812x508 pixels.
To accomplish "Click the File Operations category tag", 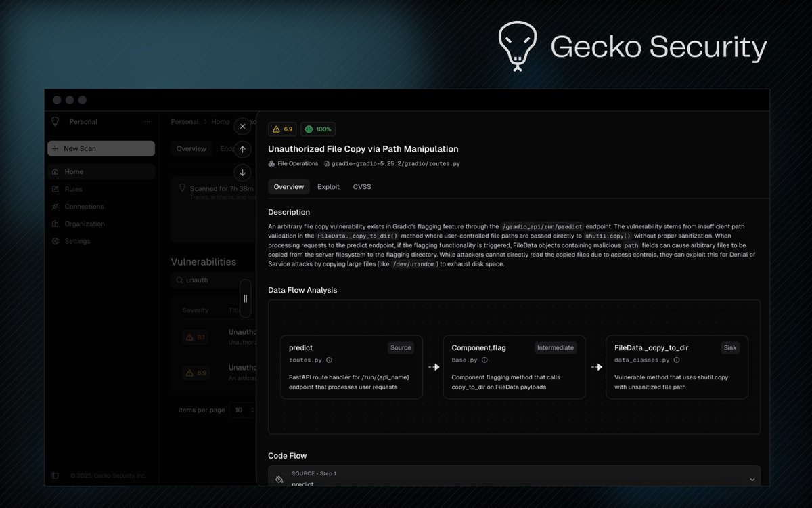I will (x=293, y=164).
